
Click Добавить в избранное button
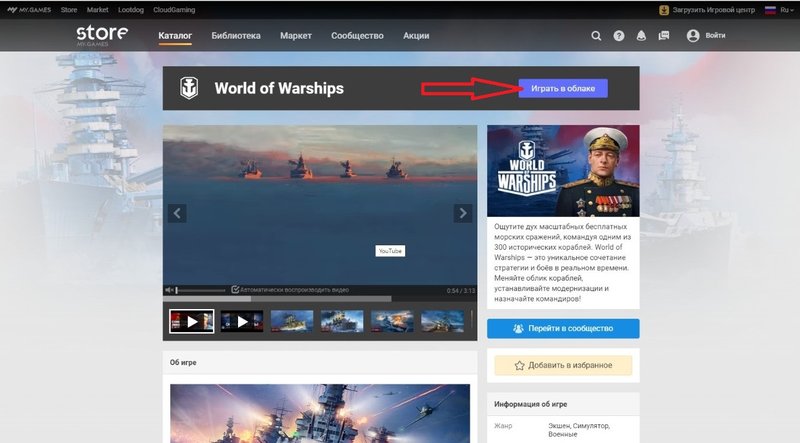pyautogui.click(x=563, y=365)
